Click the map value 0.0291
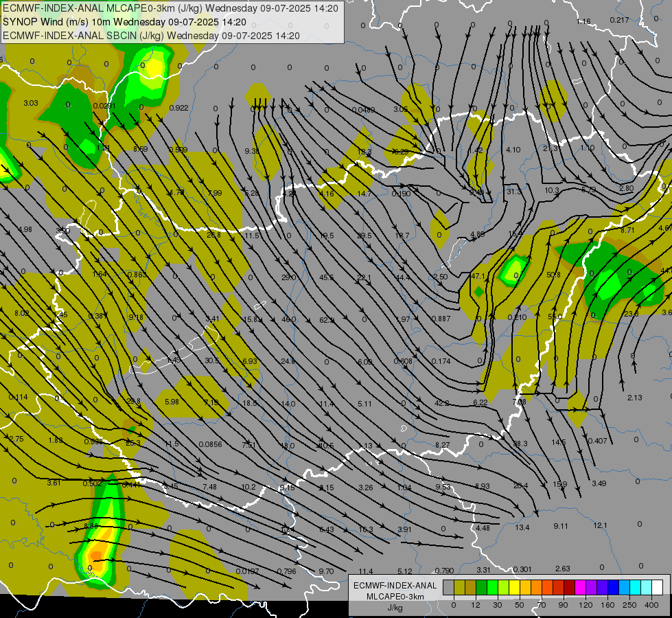Image resolution: width=672 pixels, height=618 pixels. tap(104, 106)
